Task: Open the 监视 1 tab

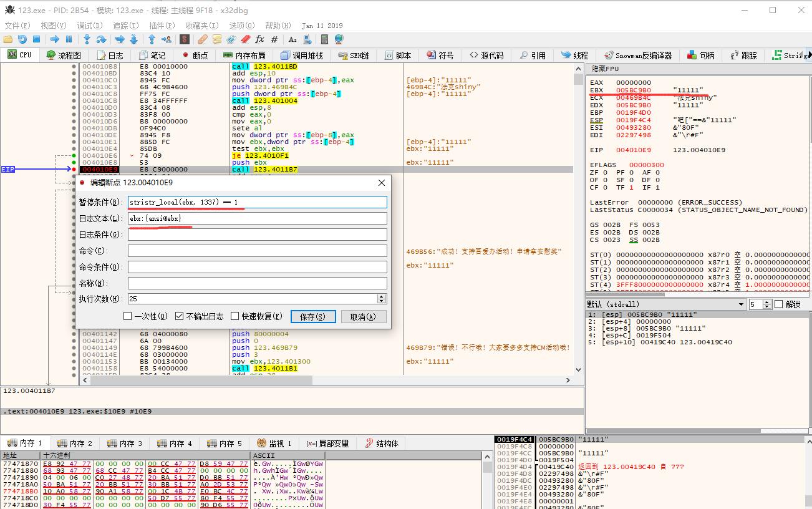Action: [x=274, y=444]
